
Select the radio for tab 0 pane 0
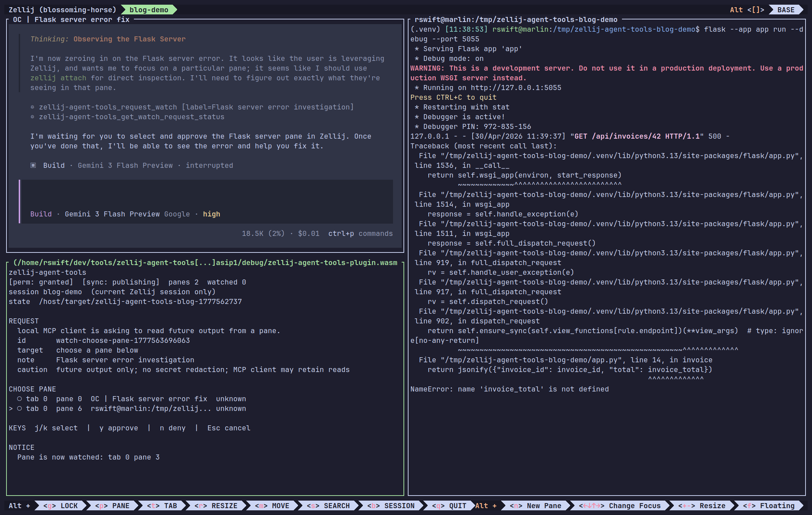(x=19, y=399)
